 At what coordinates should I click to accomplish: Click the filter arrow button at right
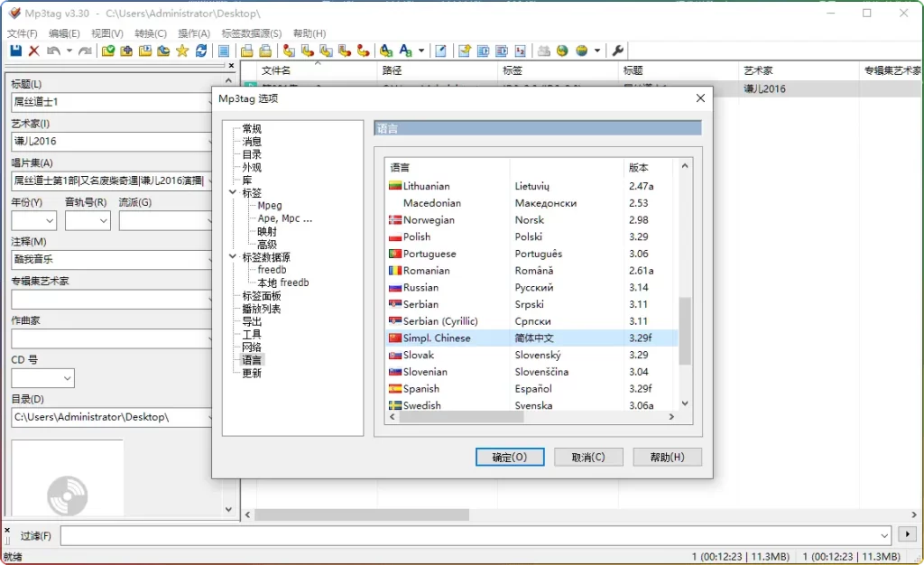tap(907, 534)
